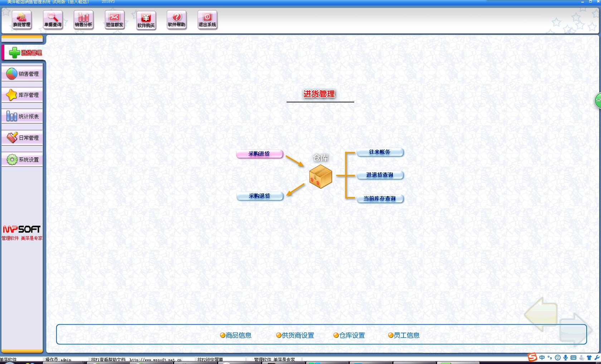Viewport: 601px width, 364px height.
Task: Open the IME wrench toolbox icon
Action: tap(597, 358)
